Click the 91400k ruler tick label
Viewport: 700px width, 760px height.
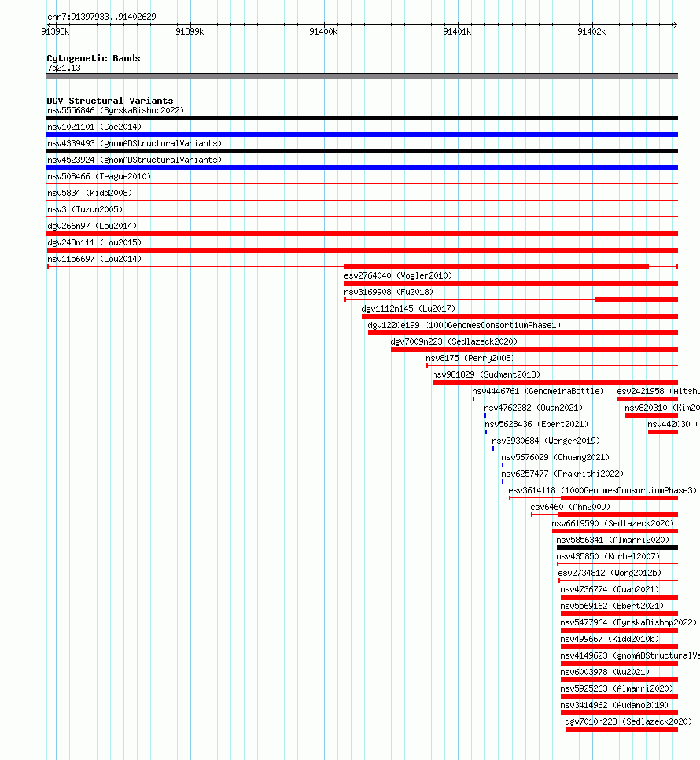click(x=323, y=31)
